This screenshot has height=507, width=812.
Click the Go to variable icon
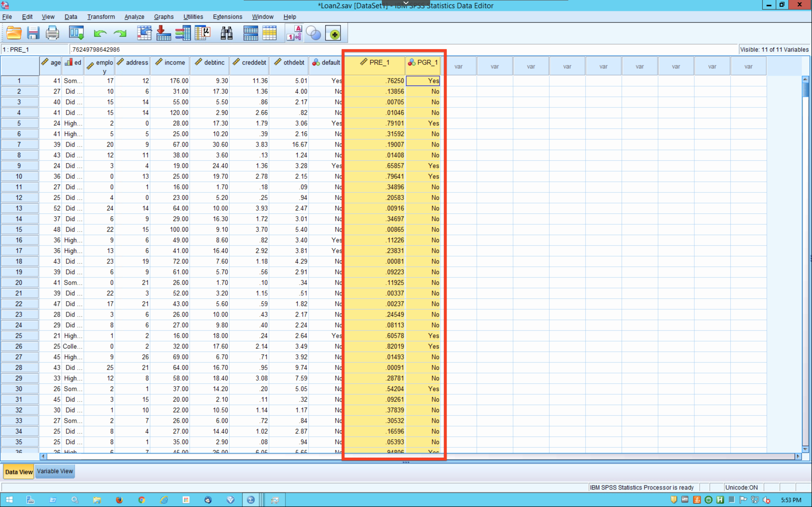click(x=164, y=33)
